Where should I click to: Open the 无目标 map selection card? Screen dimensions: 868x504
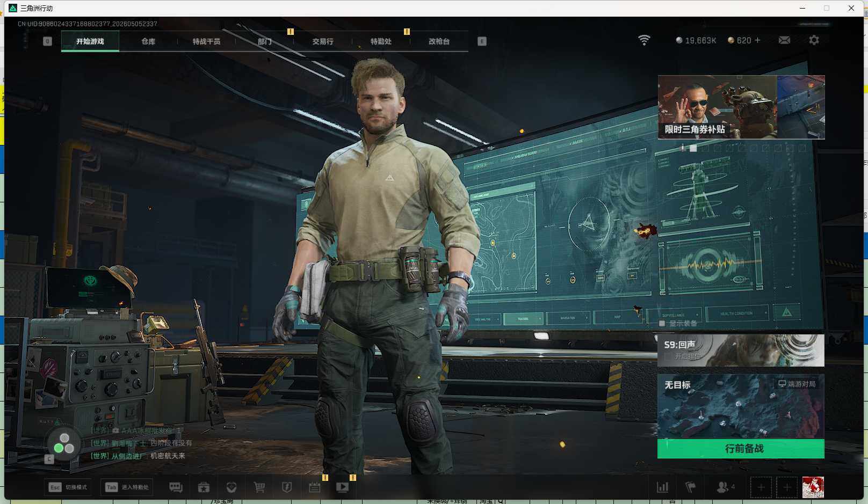741,406
